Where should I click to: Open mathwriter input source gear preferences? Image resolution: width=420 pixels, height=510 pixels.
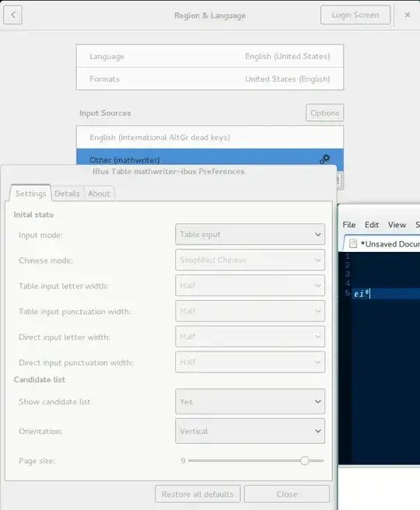click(324, 159)
